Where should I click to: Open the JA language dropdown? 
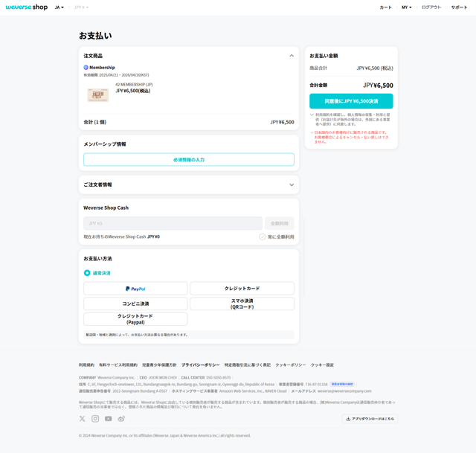tap(59, 7)
